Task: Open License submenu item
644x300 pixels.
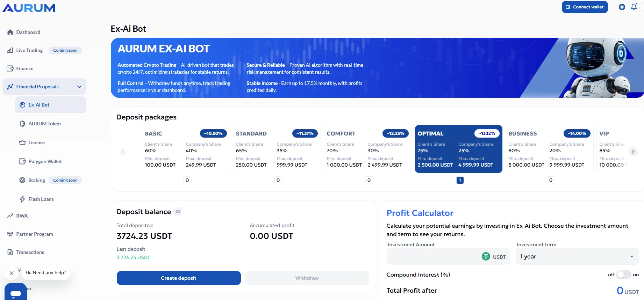Action: (36, 142)
